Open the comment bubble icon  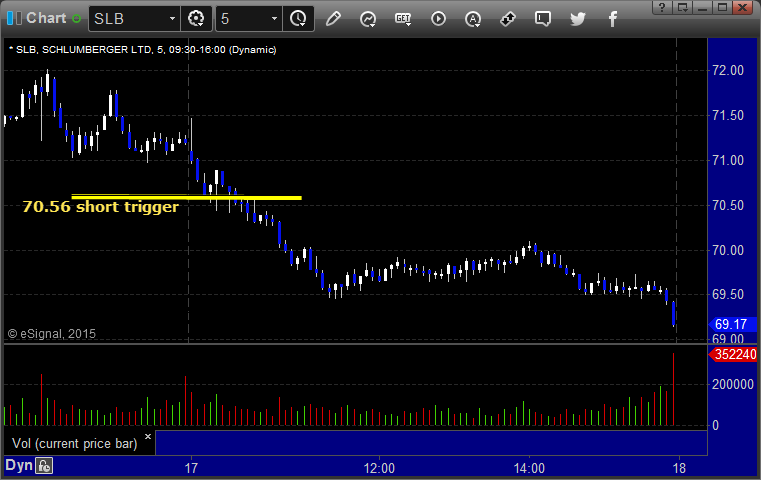(x=543, y=19)
